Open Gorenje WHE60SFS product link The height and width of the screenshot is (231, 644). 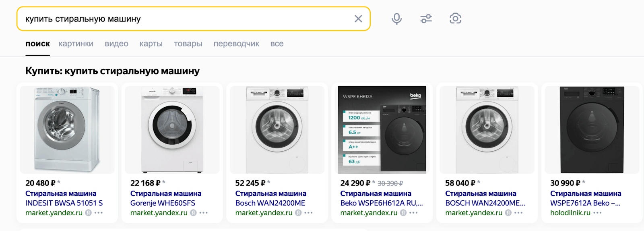[x=163, y=203]
